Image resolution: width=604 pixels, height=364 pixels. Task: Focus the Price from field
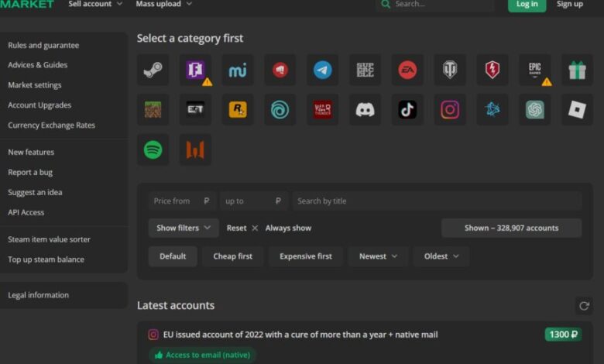point(181,201)
